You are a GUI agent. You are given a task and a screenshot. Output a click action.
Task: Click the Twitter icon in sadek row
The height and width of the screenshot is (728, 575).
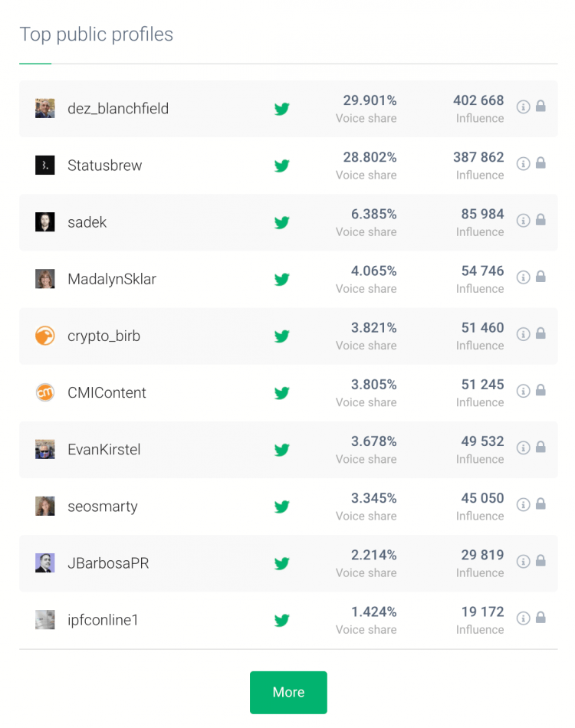tap(282, 223)
